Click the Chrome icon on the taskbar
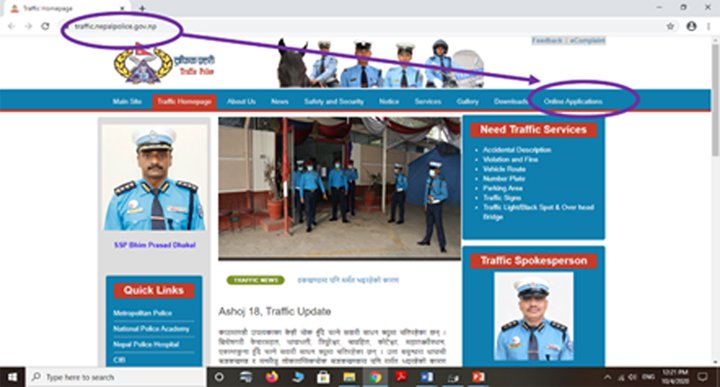Screen dimensions: 720x387 coord(375,377)
